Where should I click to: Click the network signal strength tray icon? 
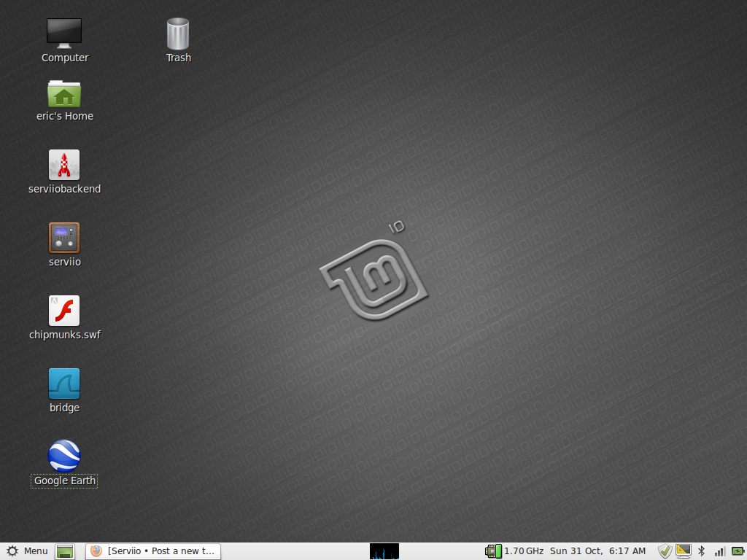(719, 551)
